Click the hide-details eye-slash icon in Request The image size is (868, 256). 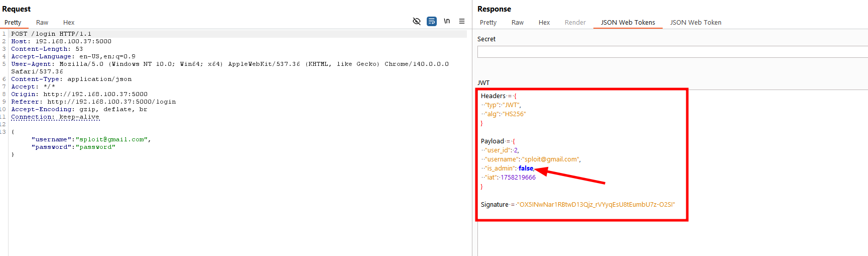point(416,21)
